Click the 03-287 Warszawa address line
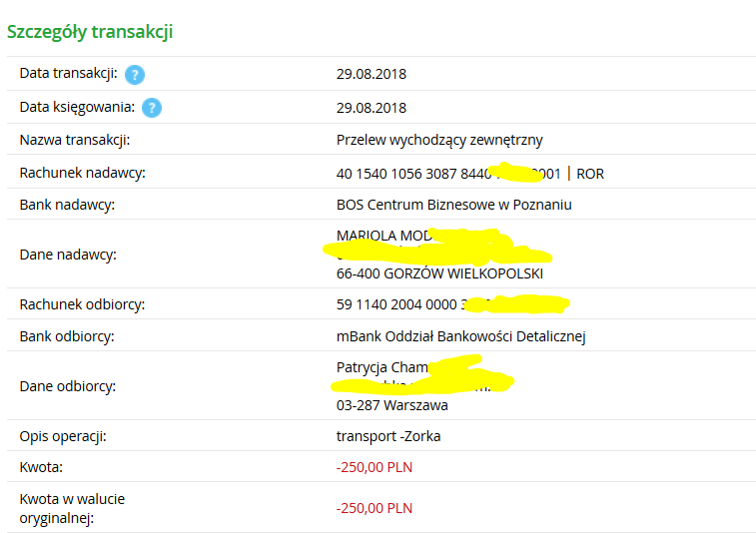Viewport: 756px width, 533px height. point(392,405)
